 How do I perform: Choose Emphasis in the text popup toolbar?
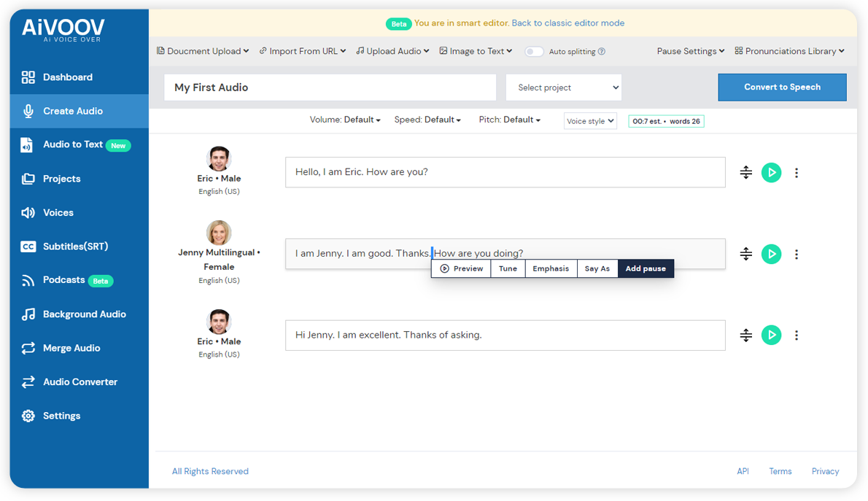pos(551,268)
